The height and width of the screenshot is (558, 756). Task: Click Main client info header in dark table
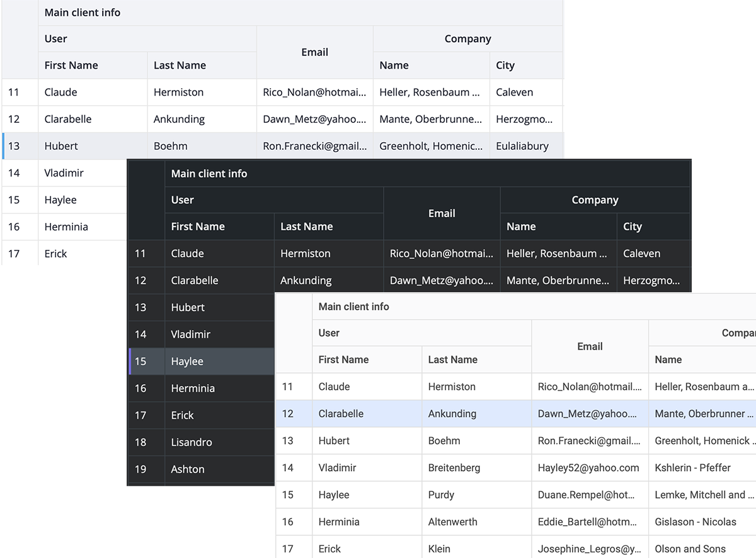pyautogui.click(x=209, y=174)
